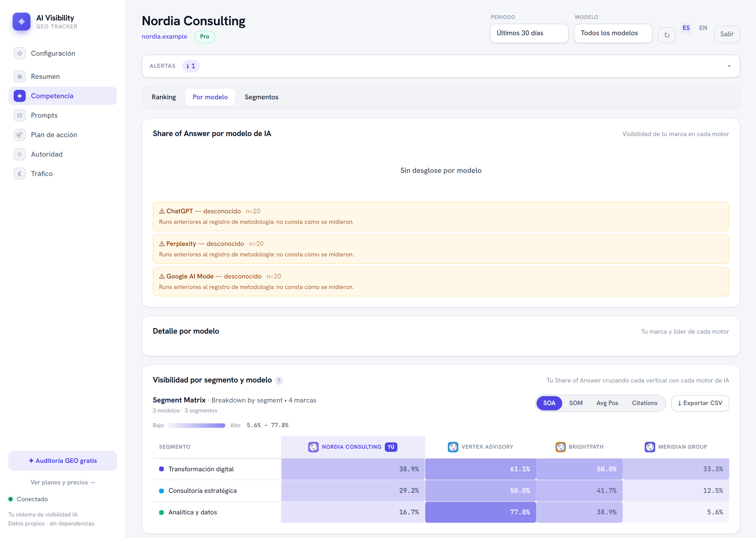The image size is (756, 538).
Task: Open Configuración in the sidebar
Action: click(62, 53)
